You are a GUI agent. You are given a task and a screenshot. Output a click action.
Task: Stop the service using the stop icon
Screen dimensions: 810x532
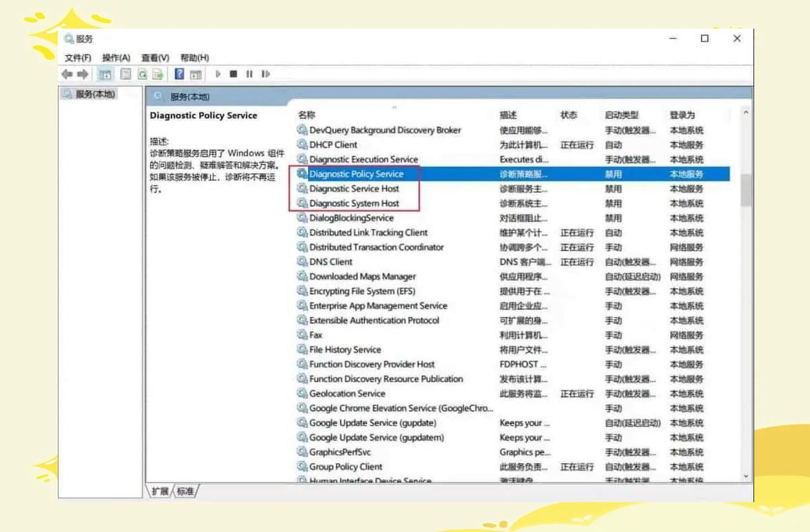(x=233, y=72)
